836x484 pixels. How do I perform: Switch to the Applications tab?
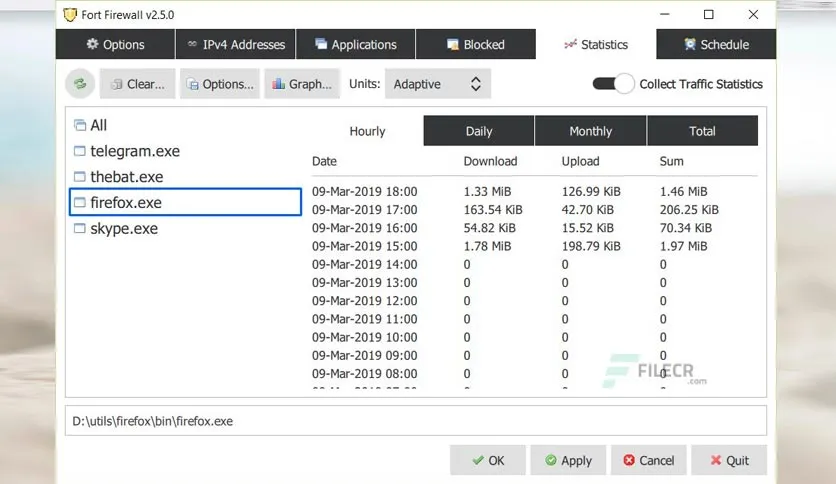pos(356,44)
